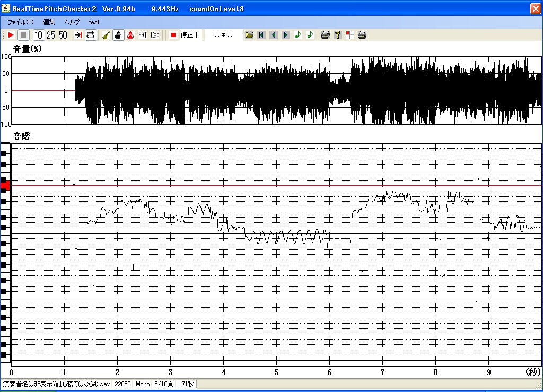
Task: Click the light green music note icon
Action: 310,35
